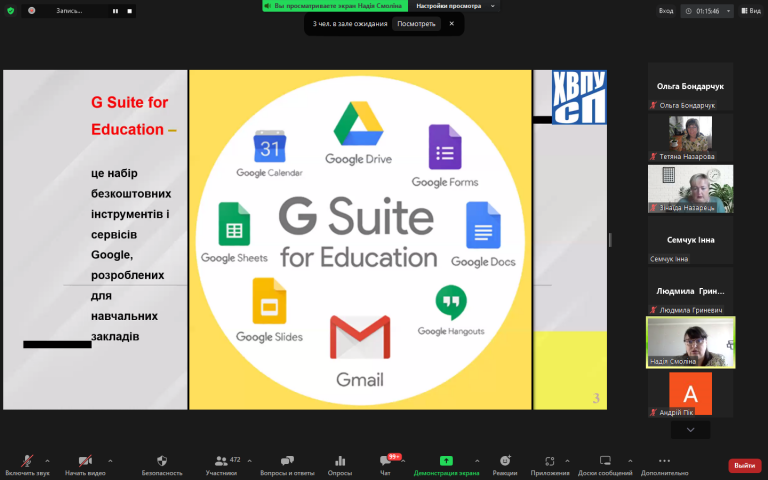
Task: Click the Вход button at top
Action: [666, 11]
